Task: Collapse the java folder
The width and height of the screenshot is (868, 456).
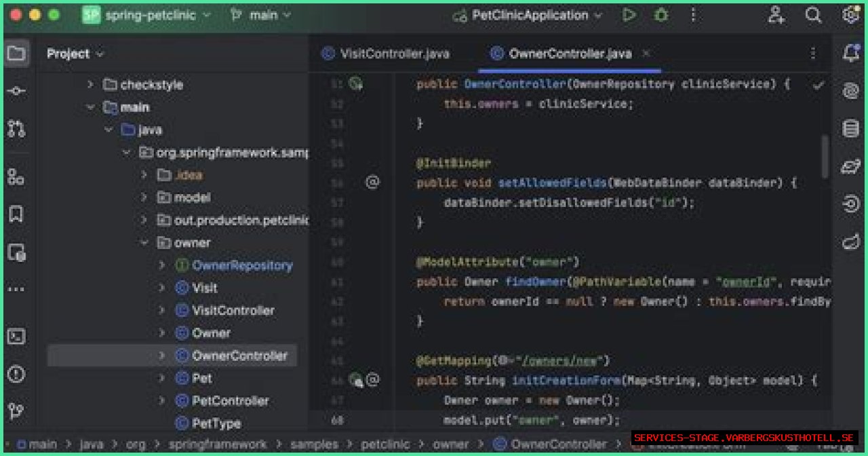Action: [x=108, y=130]
